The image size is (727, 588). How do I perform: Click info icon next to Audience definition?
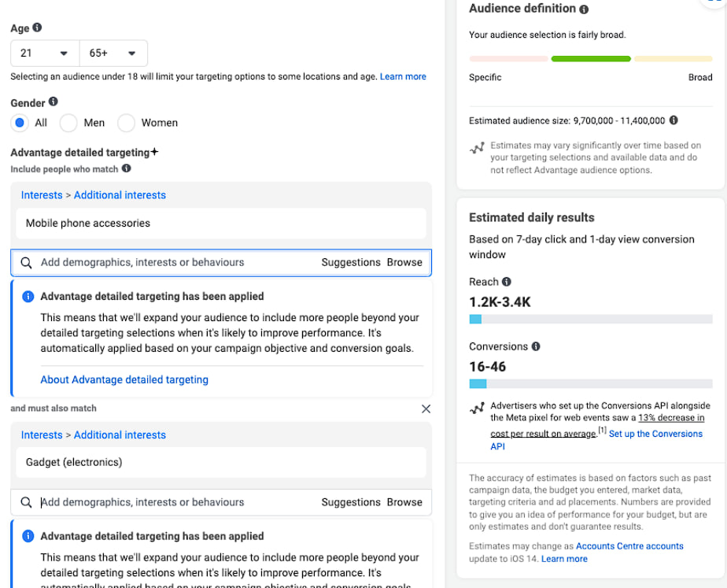point(584,9)
